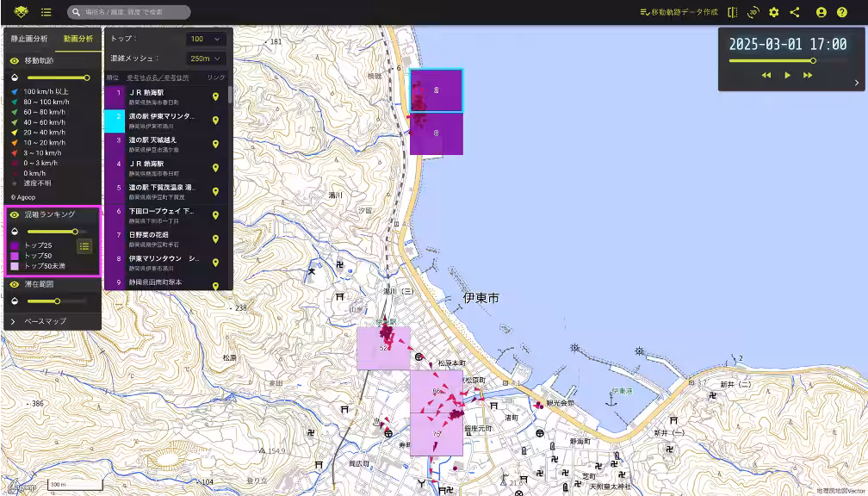Click the split-view compare icon in the top bar

pos(732,12)
